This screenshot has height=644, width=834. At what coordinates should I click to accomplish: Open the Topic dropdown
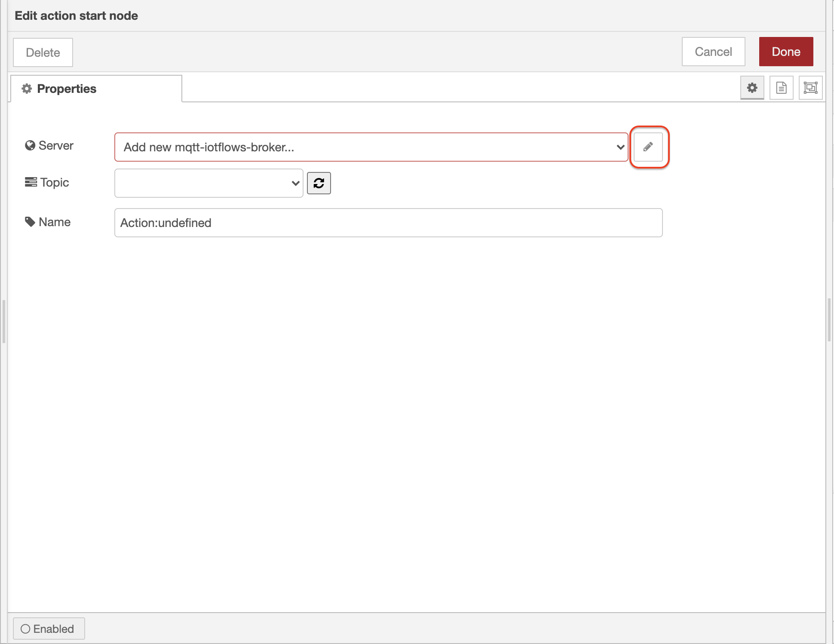[x=208, y=183]
